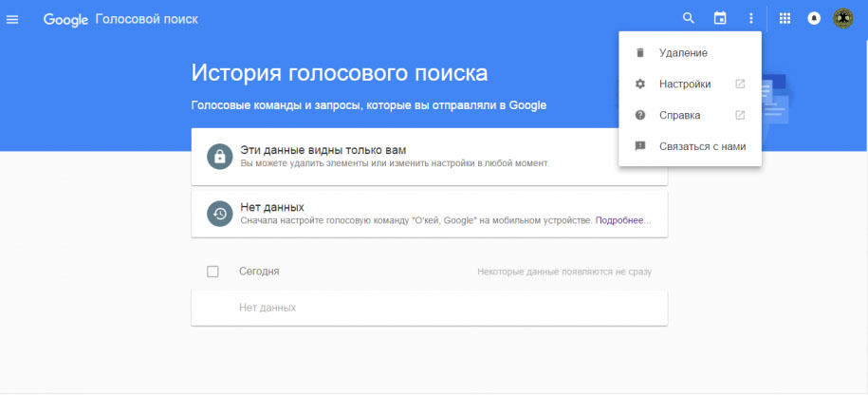Follow the Подробнее link
Image resolution: width=868 pixels, height=395 pixels.
tap(622, 220)
